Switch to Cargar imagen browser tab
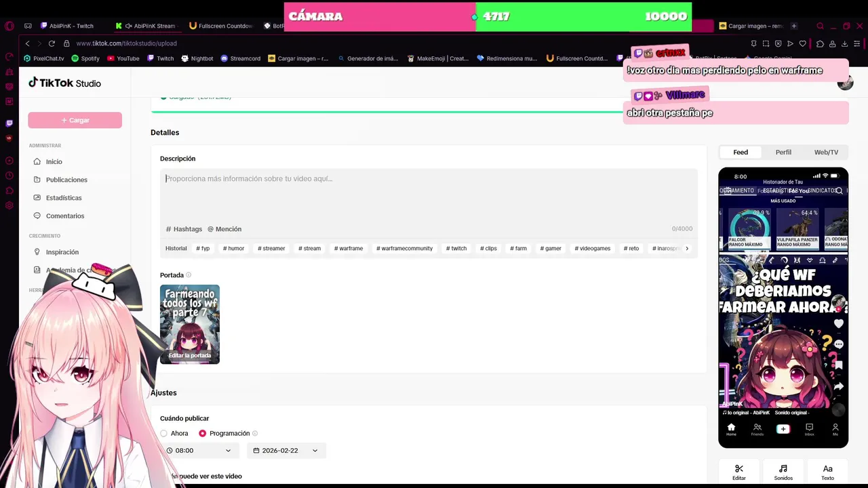 coord(750,26)
